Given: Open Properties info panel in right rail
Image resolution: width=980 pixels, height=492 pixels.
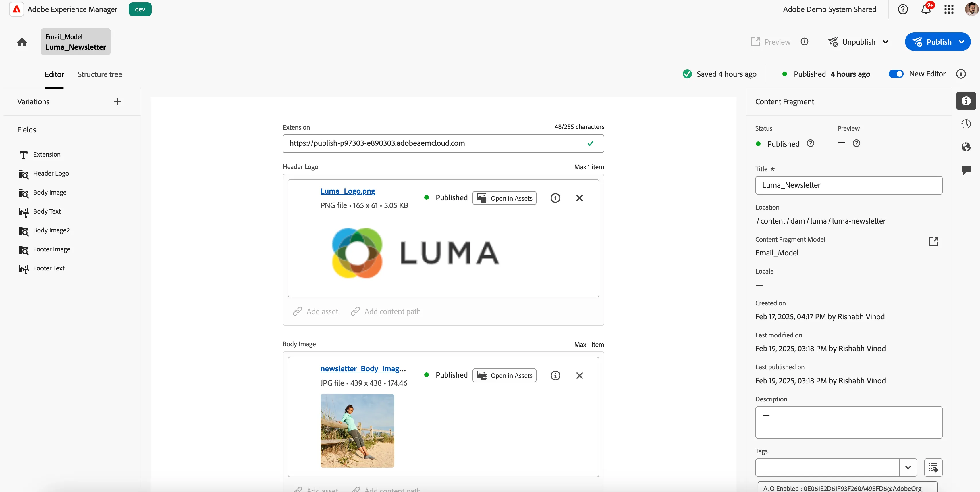Looking at the screenshot, I should 966,101.
